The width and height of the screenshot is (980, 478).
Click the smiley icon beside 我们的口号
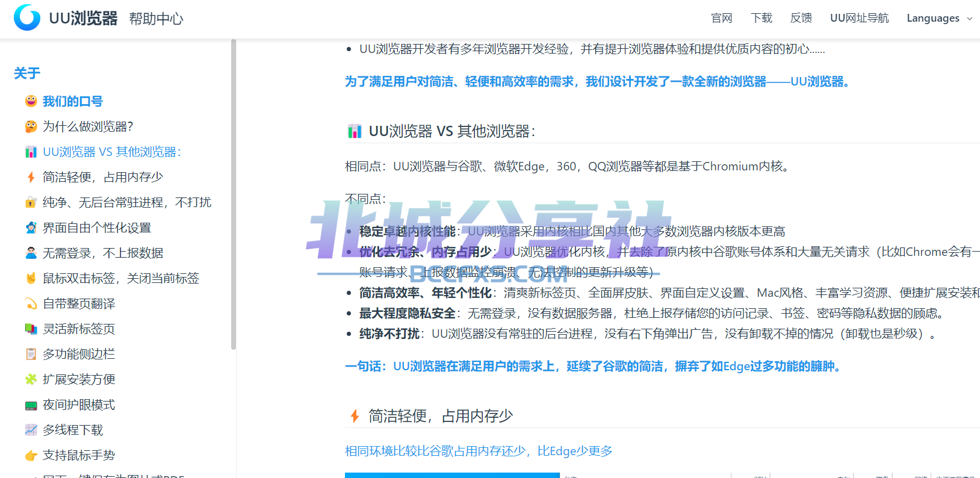click(x=31, y=101)
